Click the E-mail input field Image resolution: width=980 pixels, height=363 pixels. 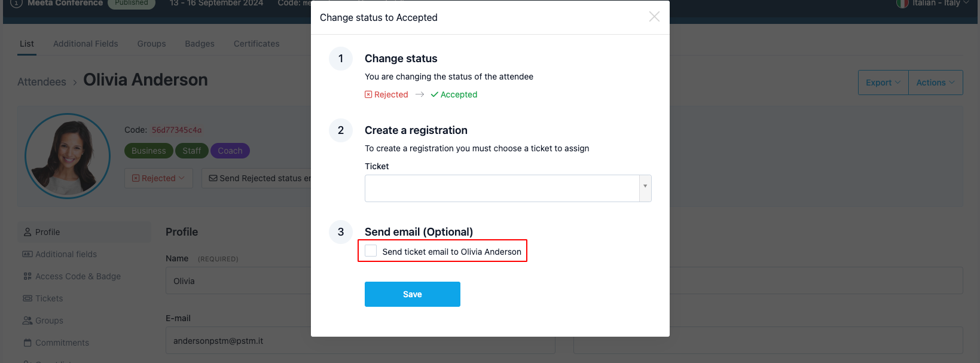[x=361, y=341]
